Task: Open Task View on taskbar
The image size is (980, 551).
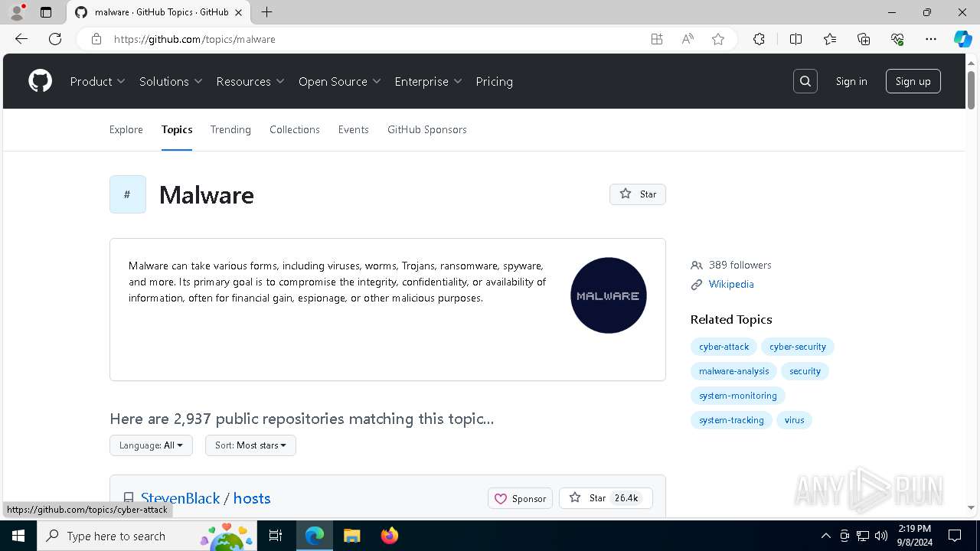Action: point(276,536)
